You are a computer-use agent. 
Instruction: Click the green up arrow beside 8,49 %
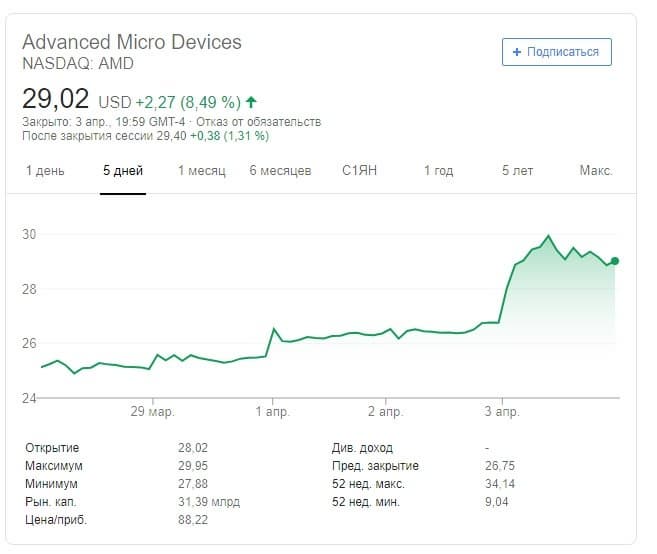pyautogui.click(x=251, y=102)
